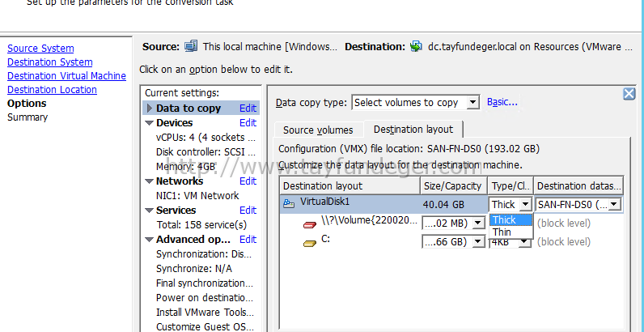Click the Size/Capacity column header
Screen dimensions: 644x332
click(x=454, y=186)
